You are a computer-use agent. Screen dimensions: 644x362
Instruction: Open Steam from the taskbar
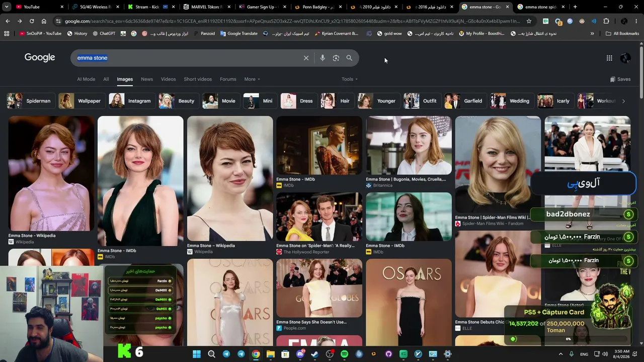coord(315,354)
